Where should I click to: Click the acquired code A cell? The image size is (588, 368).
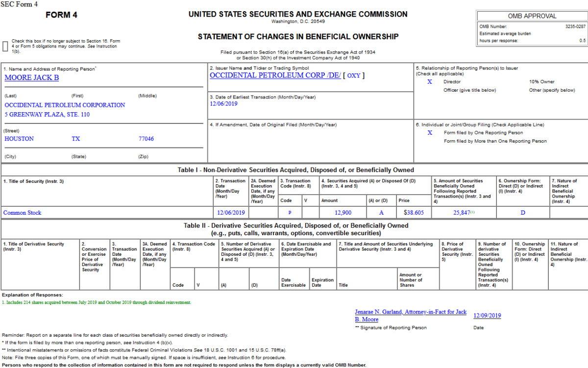(381, 213)
